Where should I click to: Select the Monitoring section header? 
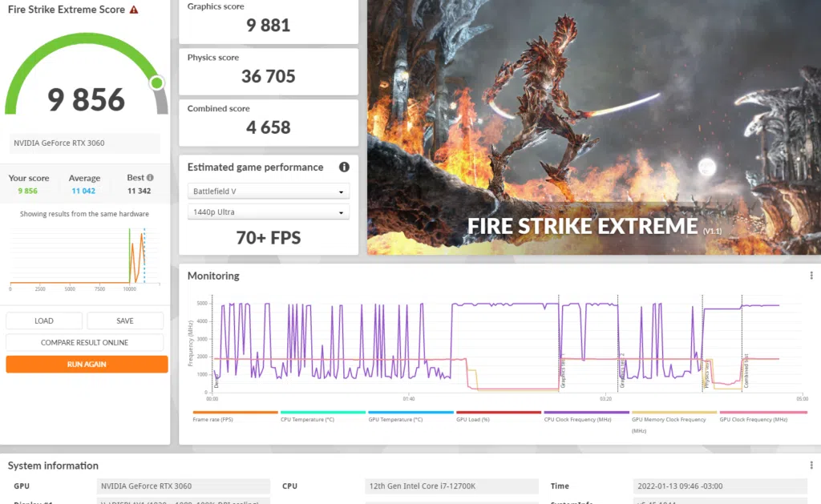(x=213, y=276)
